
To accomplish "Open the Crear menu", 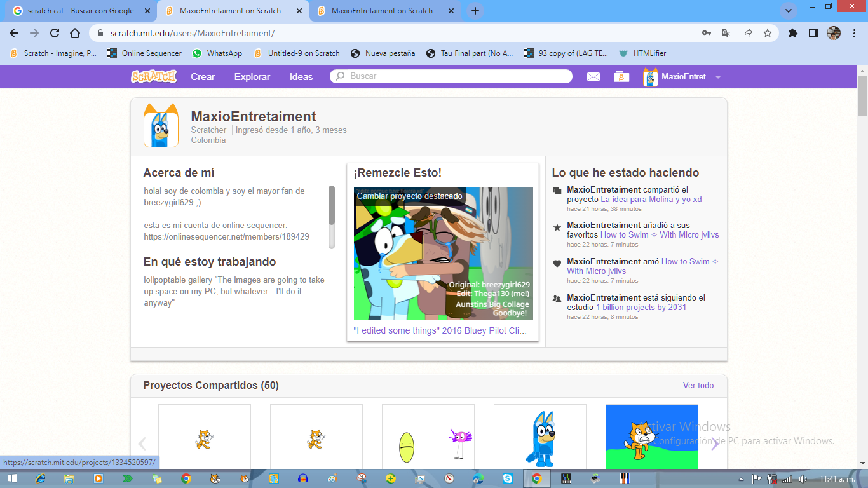I will click(x=203, y=77).
